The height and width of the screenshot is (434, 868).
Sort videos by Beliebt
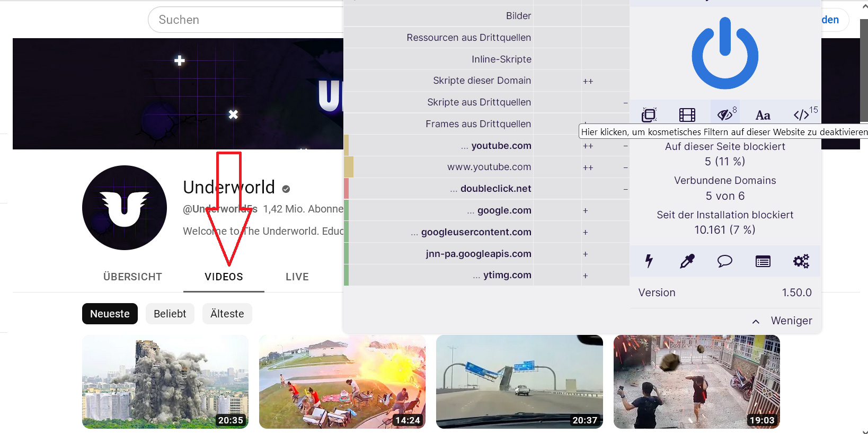(170, 314)
